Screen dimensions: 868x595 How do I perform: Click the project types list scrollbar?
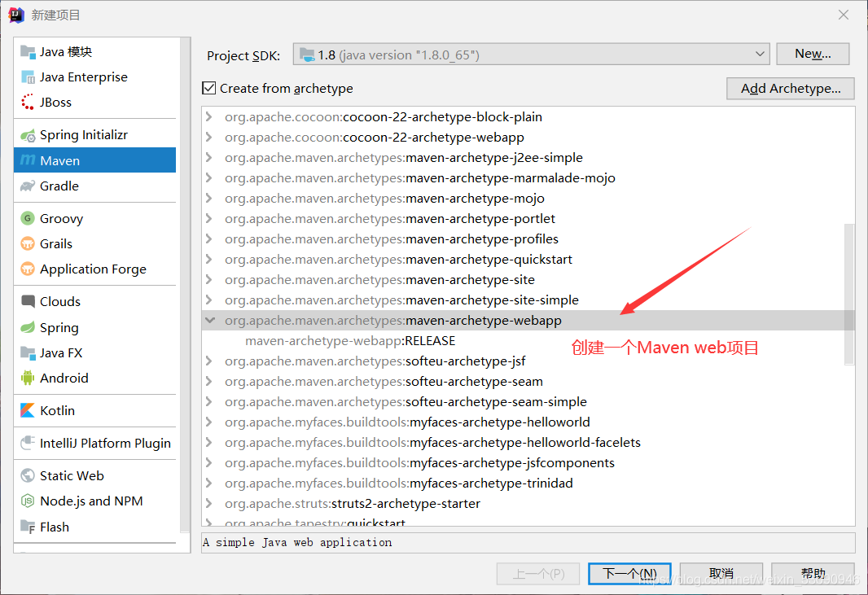pyautogui.click(x=186, y=287)
